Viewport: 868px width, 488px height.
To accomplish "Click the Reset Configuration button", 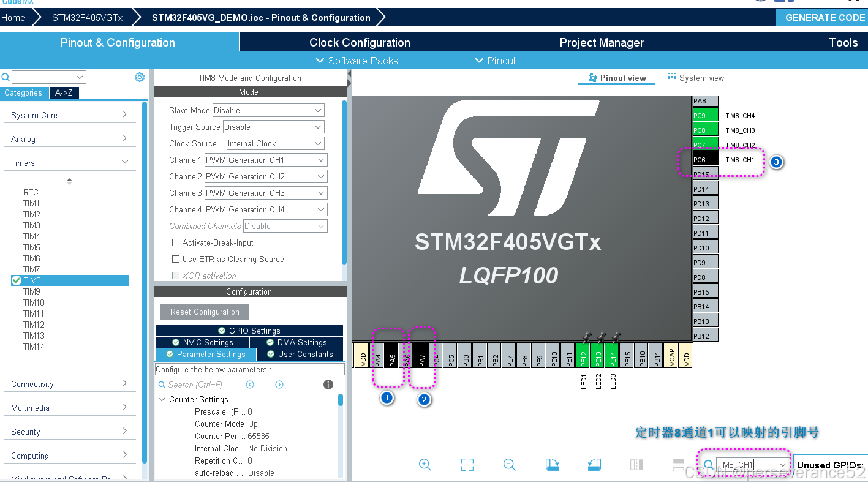I will pos(205,312).
